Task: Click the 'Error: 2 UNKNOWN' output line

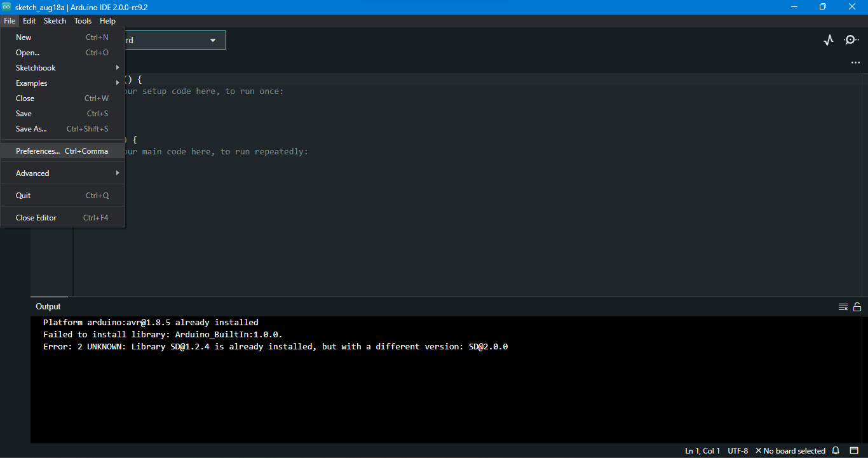Action: [275, 347]
